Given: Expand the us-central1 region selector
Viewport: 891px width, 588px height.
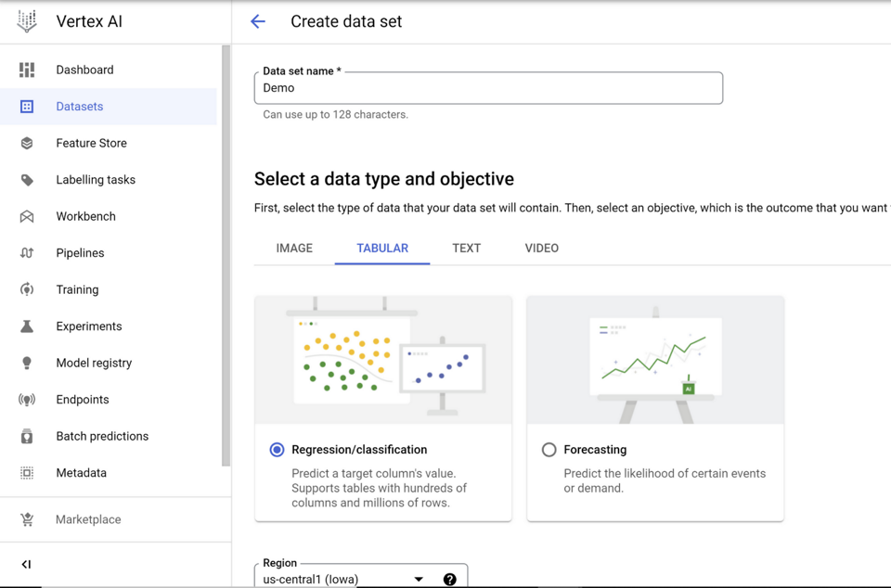Looking at the screenshot, I should click(x=418, y=577).
